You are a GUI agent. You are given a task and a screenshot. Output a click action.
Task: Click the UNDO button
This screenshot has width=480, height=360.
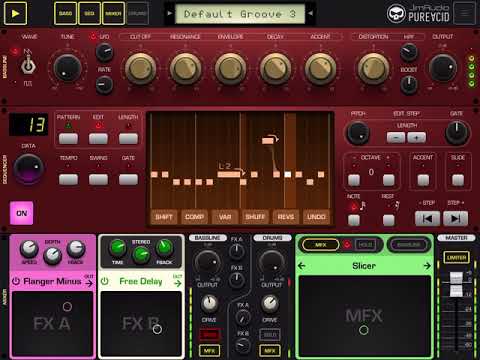[316, 217]
